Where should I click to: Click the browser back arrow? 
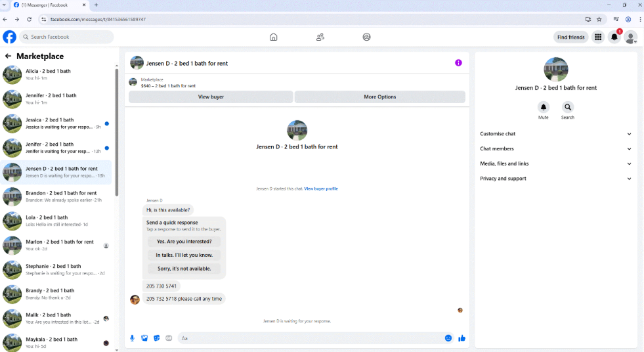pos(5,19)
